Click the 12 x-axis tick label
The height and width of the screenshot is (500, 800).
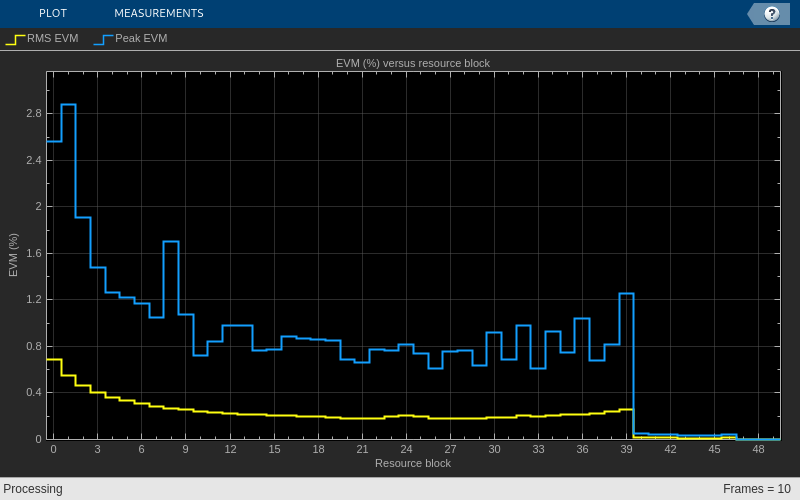point(230,449)
